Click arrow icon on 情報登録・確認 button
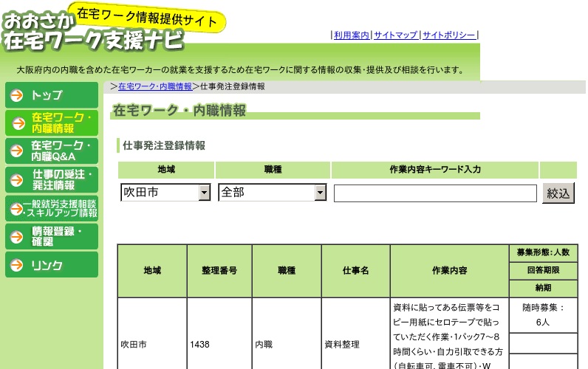This screenshot has height=369, width=588. pos(16,236)
